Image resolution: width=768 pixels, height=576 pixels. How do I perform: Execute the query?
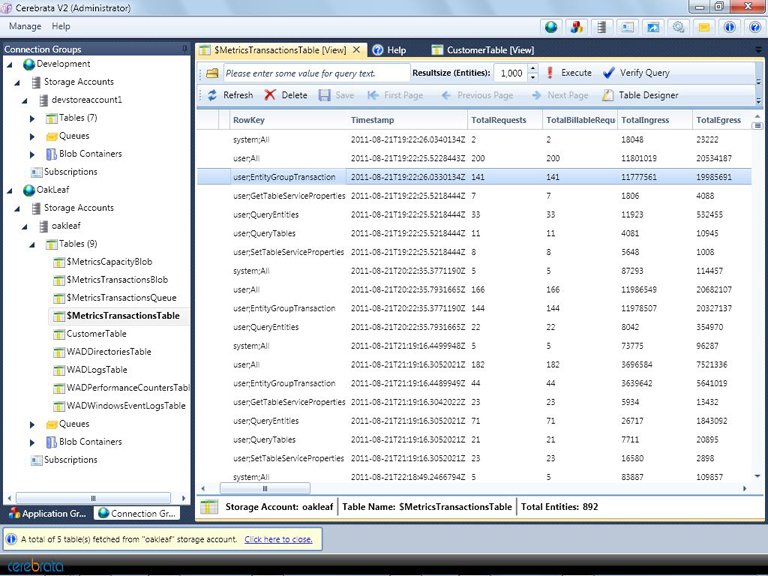click(x=569, y=73)
